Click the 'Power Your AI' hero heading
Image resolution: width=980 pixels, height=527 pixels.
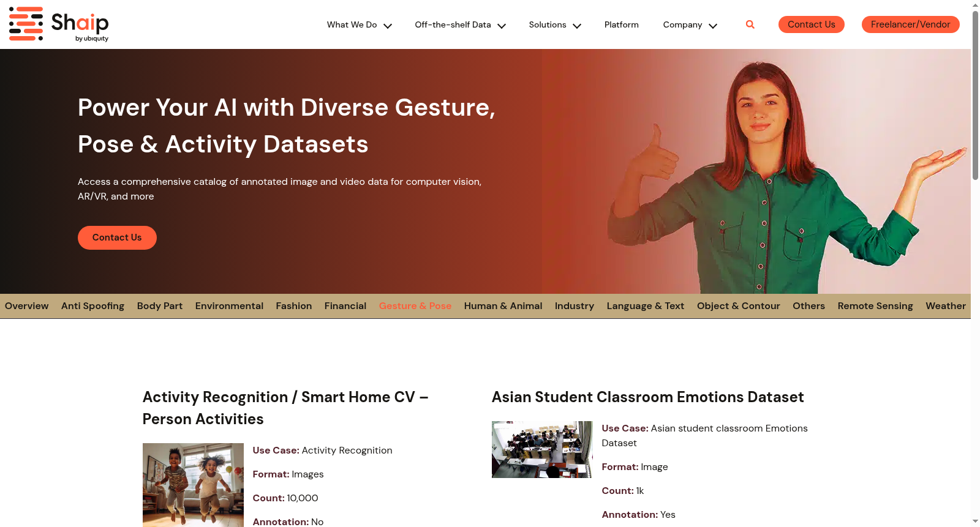(x=287, y=126)
